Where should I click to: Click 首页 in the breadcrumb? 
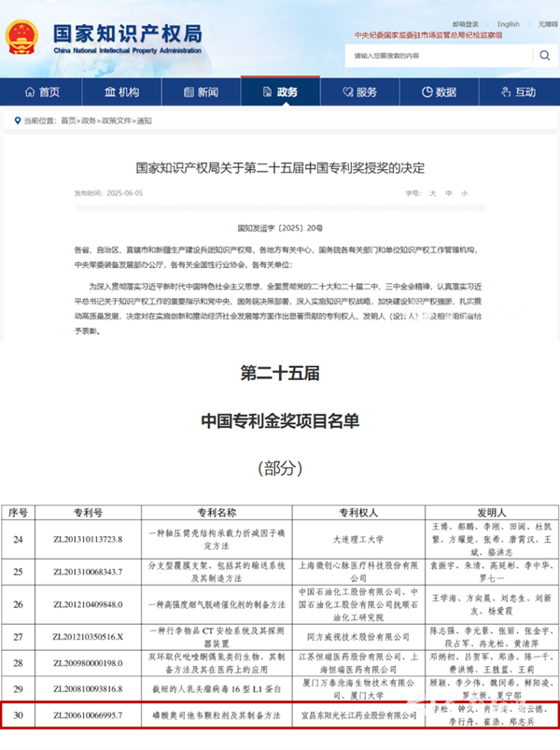[x=68, y=120]
